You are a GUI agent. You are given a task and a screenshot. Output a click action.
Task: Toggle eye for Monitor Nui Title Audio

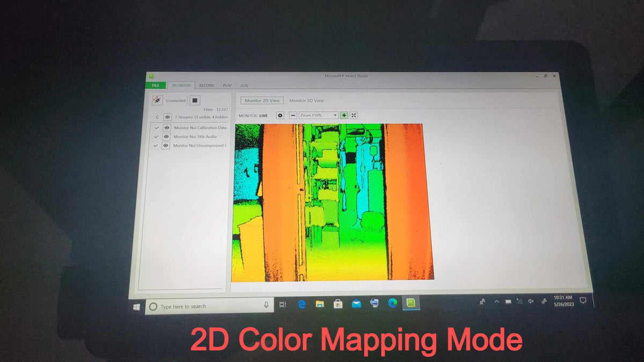(166, 136)
